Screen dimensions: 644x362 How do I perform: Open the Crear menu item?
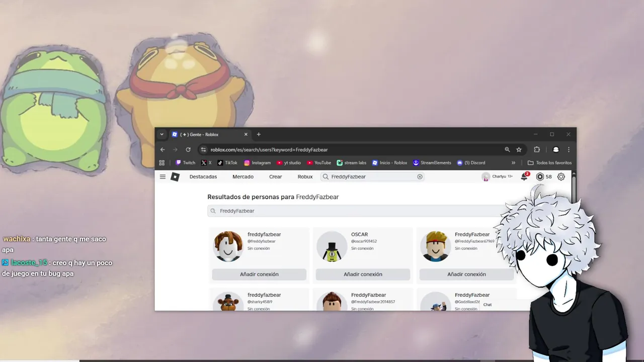coord(275,176)
